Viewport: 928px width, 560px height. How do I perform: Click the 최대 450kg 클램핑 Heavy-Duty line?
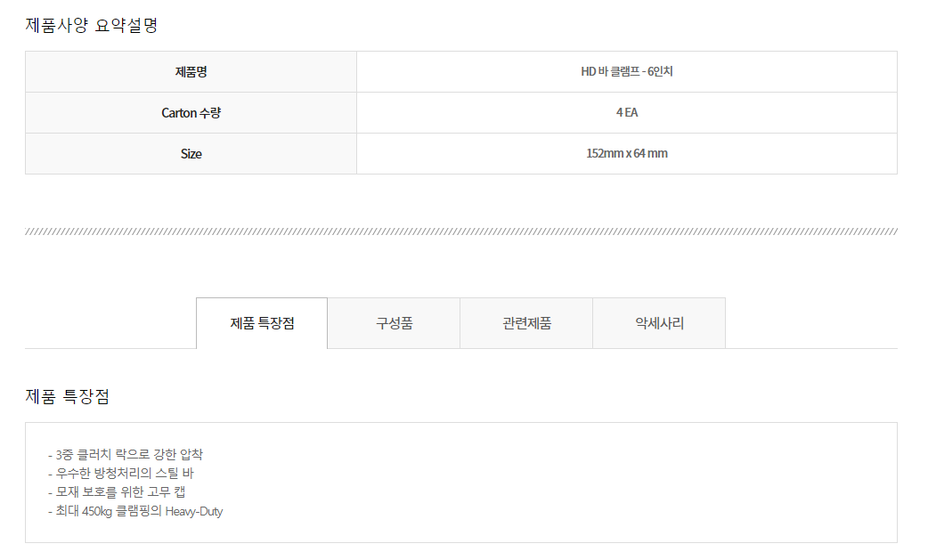[x=135, y=511]
